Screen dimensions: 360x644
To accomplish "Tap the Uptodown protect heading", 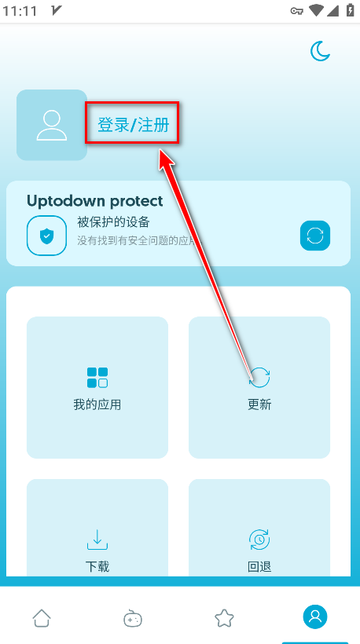I will coord(95,201).
